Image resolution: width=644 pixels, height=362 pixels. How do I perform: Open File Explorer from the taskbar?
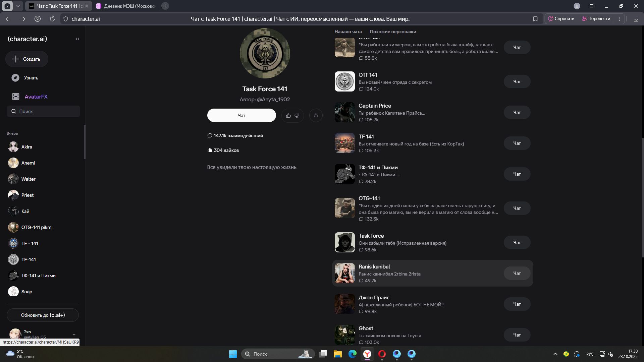pyautogui.click(x=338, y=354)
